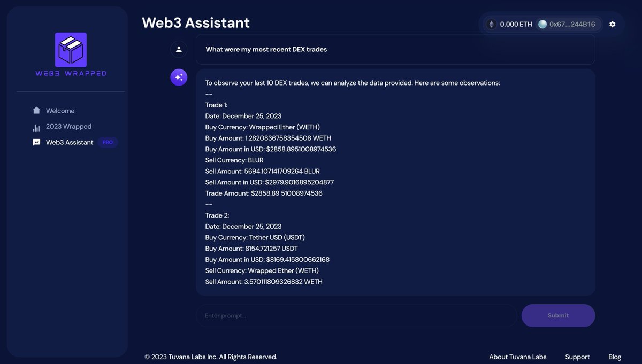Click 'Sell Amount: 5694.107141709264 BLUR' line

262,171
